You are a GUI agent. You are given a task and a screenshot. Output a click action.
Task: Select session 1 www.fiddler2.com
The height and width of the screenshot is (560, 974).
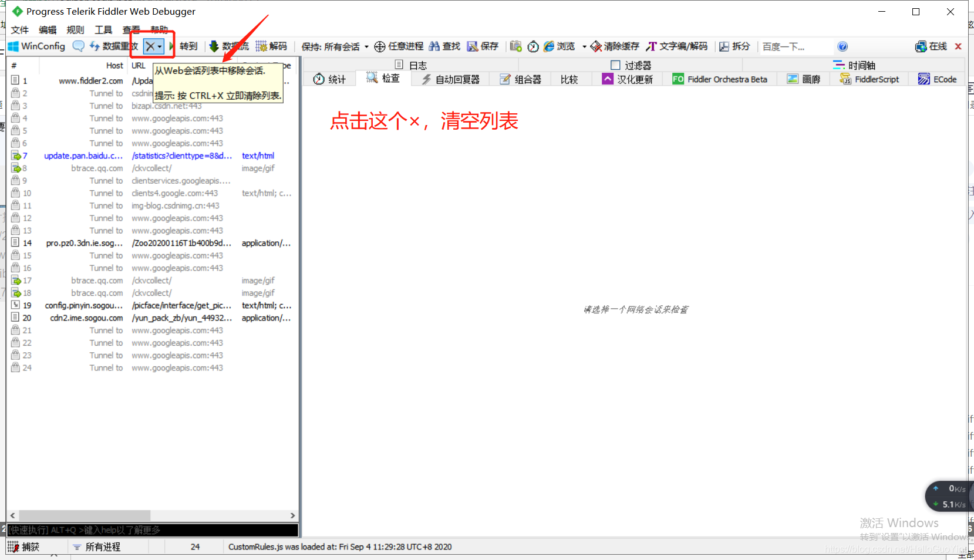153,81
